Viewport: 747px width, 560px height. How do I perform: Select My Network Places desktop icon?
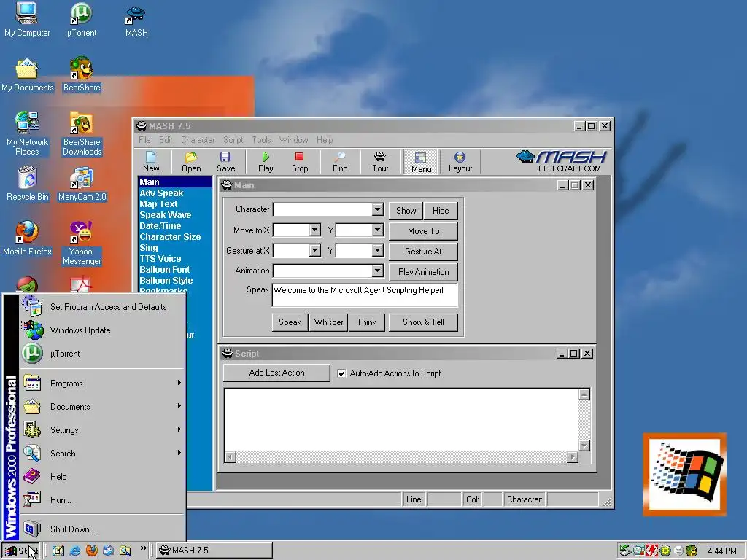click(x=27, y=134)
